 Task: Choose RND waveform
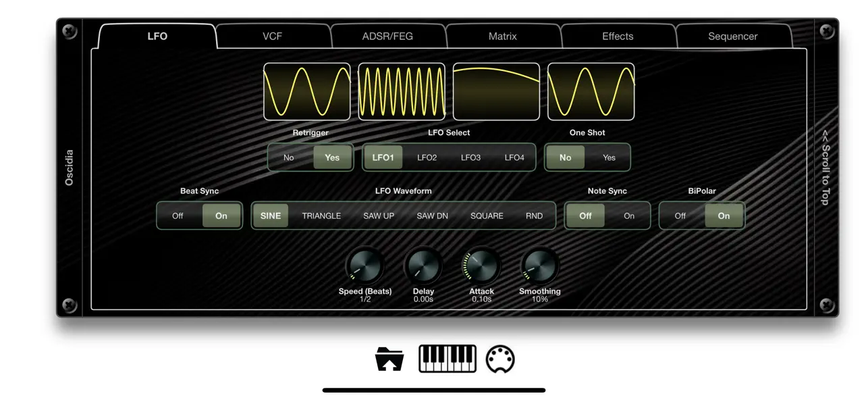534,216
